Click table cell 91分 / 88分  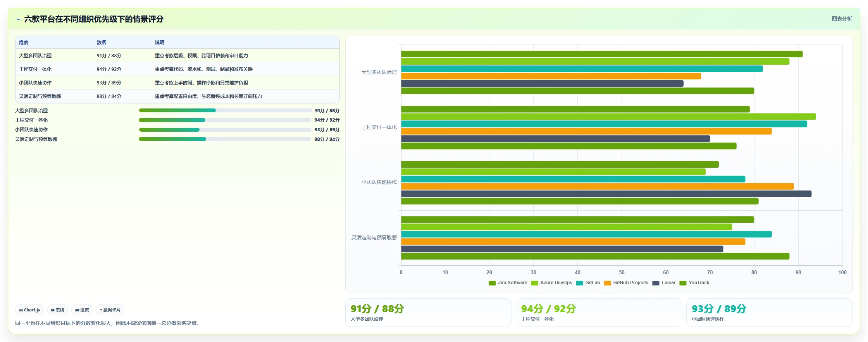[109, 56]
